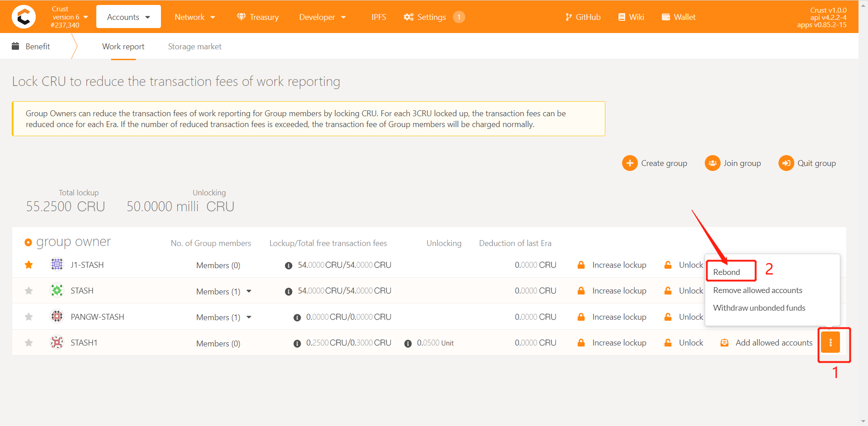
Task: Click the Benefit calendar icon
Action: click(15, 46)
